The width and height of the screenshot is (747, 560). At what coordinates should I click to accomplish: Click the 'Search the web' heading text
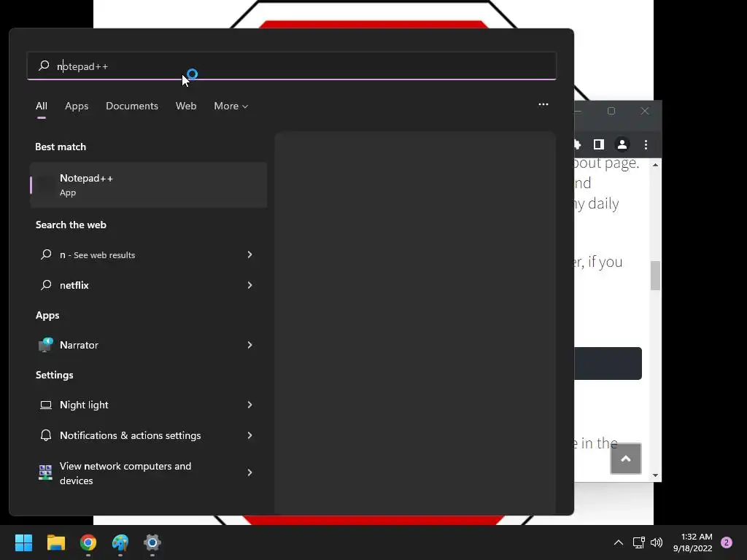pyautogui.click(x=71, y=225)
